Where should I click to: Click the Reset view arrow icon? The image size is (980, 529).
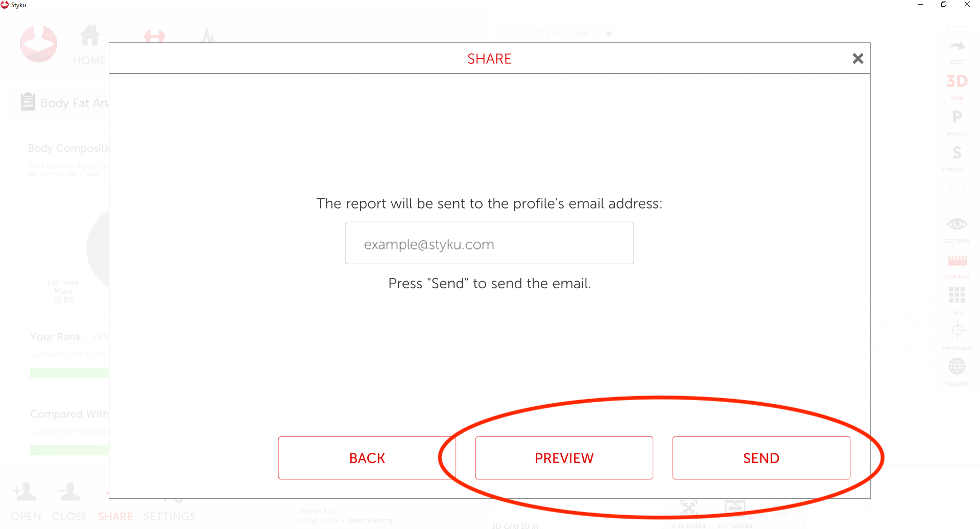pos(957,47)
